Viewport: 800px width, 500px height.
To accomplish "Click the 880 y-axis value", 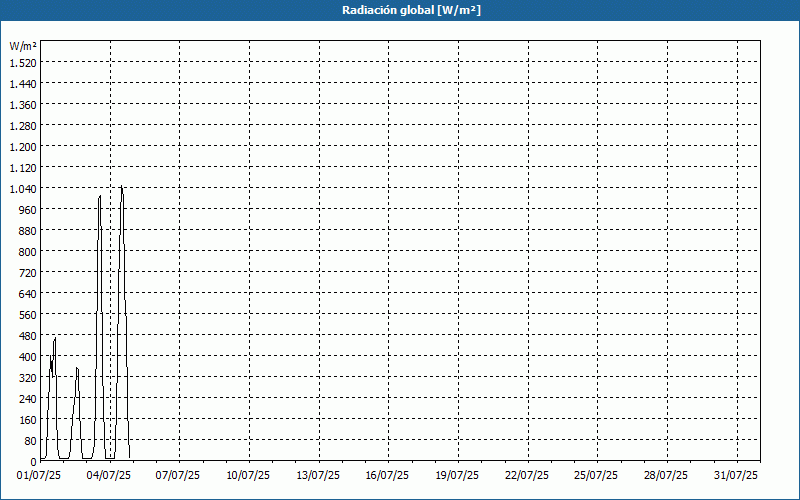I will [x=27, y=231].
